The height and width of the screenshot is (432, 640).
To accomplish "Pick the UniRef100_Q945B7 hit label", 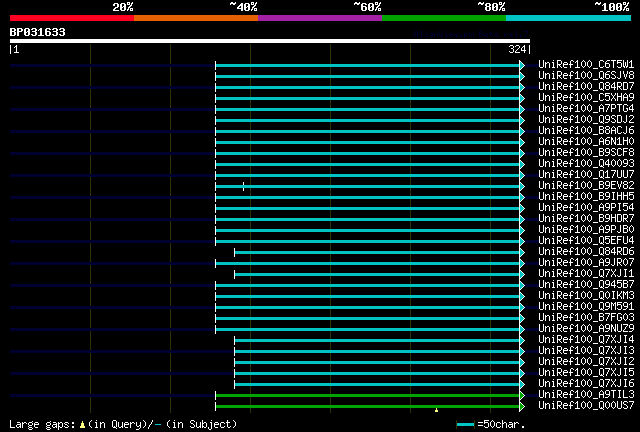I will (586, 285).
